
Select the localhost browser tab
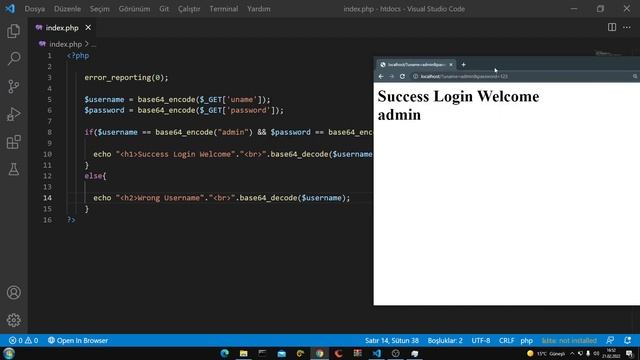pyautogui.click(x=416, y=64)
